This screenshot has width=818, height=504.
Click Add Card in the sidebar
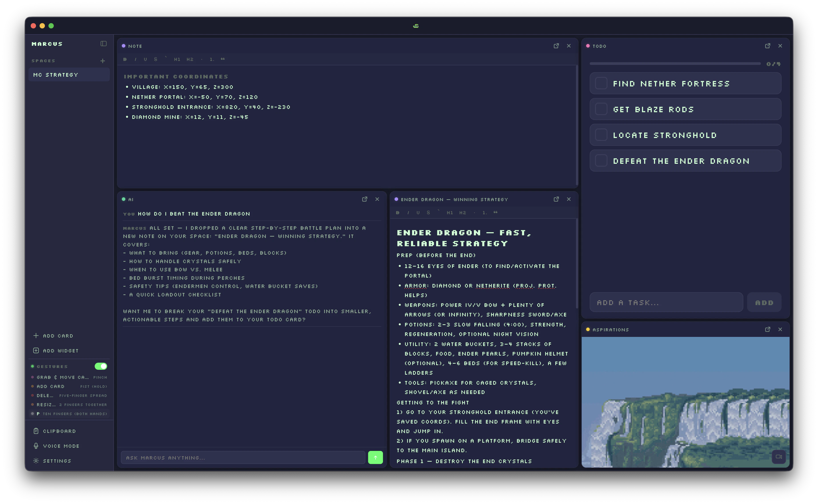(x=53, y=336)
